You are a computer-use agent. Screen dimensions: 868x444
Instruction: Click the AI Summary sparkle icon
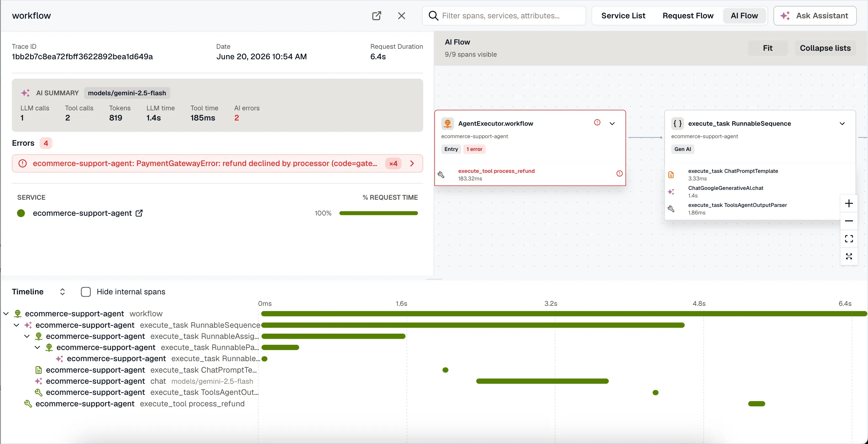click(26, 93)
